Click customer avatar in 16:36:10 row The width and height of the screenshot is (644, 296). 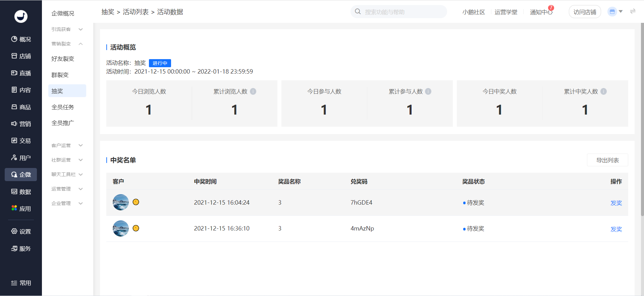click(121, 228)
